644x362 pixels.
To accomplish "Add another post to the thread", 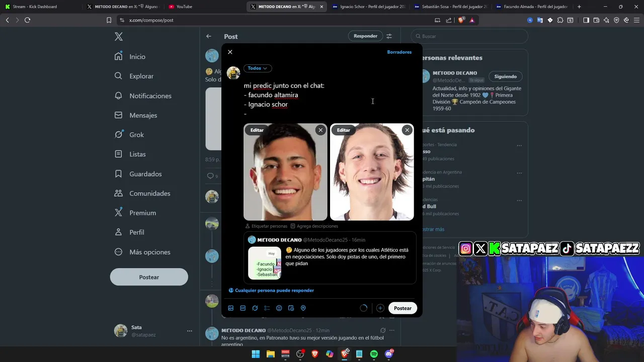I will click(380, 308).
